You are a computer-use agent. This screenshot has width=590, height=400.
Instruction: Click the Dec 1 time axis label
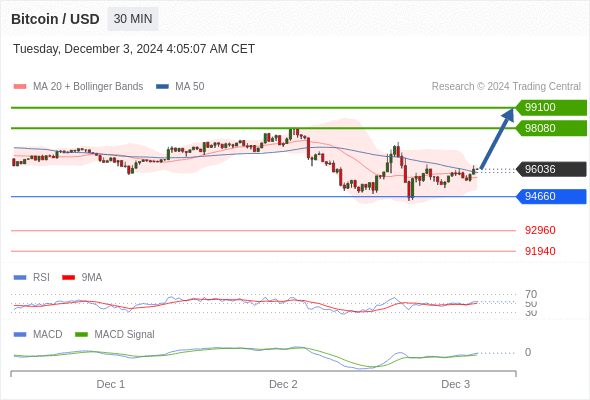(111, 385)
